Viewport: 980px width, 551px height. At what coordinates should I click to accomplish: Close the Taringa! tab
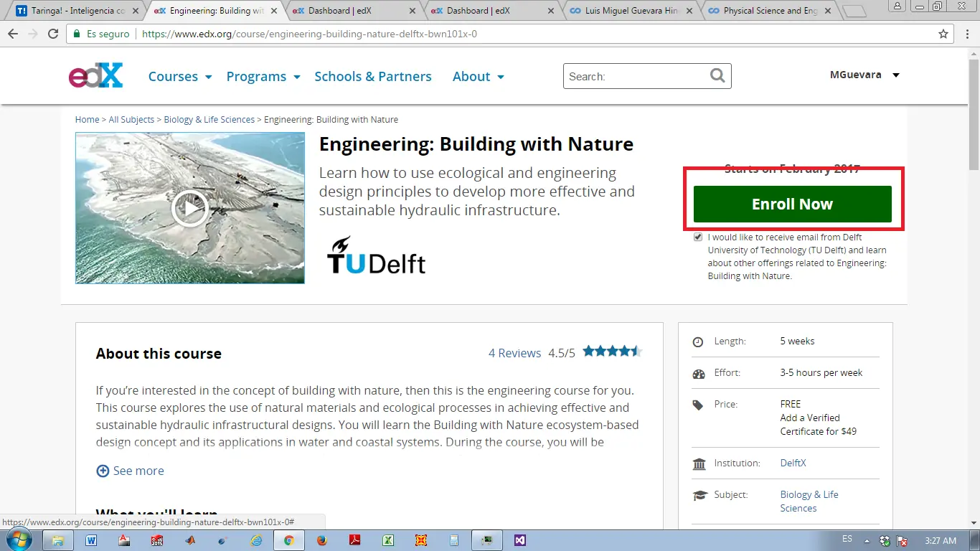click(136, 11)
